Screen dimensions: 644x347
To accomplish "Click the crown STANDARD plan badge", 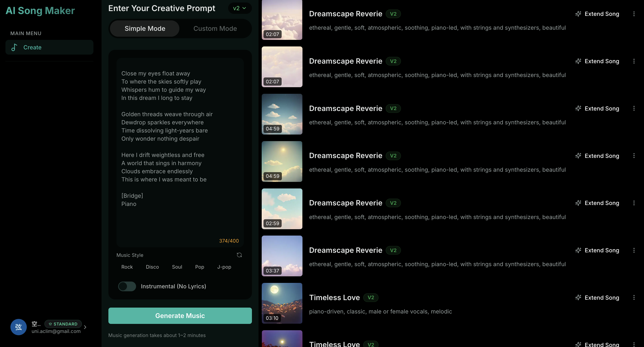I will 63,324.
